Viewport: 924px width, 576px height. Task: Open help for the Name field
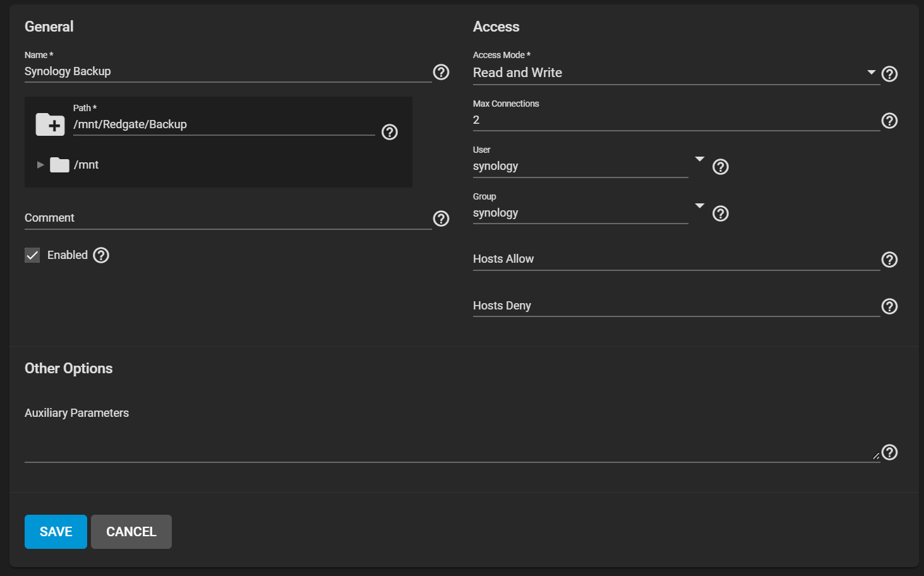coord(441,72)
